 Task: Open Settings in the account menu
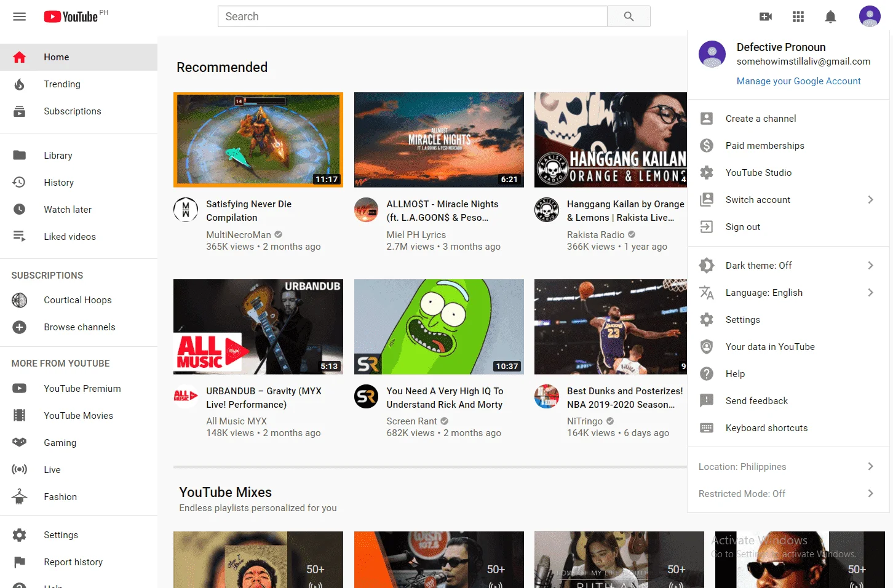tap(788, 320)
